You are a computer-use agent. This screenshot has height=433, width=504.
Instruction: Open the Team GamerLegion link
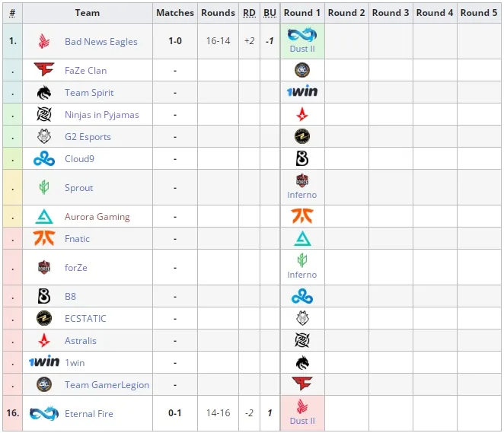coord(107,385)
